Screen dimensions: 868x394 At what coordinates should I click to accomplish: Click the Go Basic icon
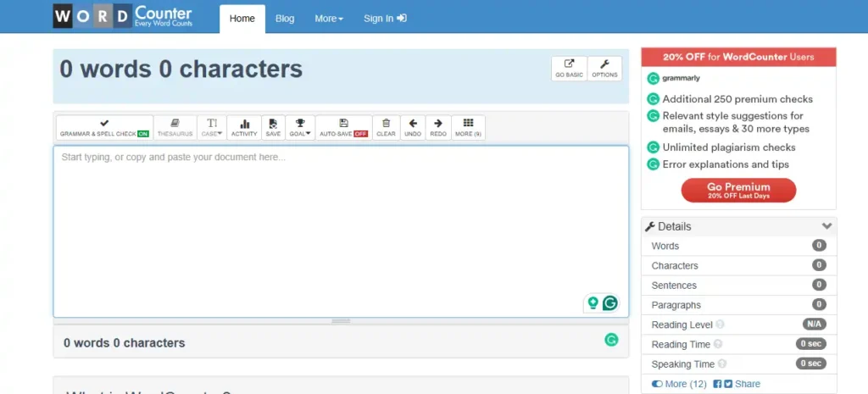[569, 69]
